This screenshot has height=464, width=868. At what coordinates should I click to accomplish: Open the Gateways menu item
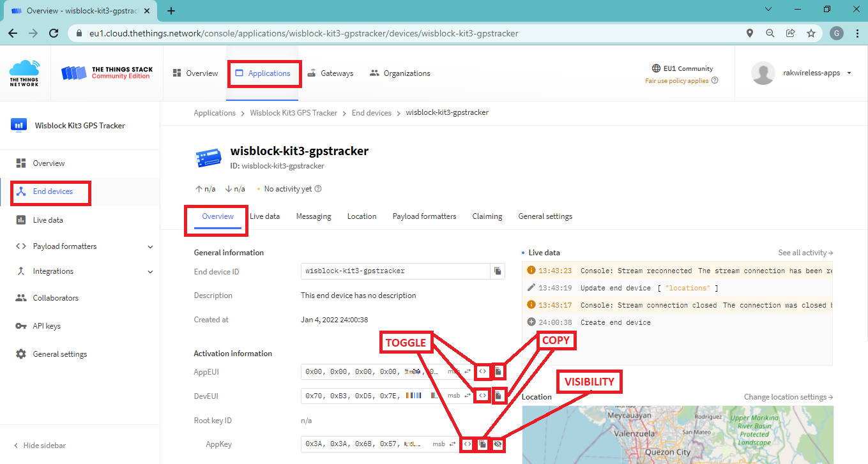click(330, 73)
